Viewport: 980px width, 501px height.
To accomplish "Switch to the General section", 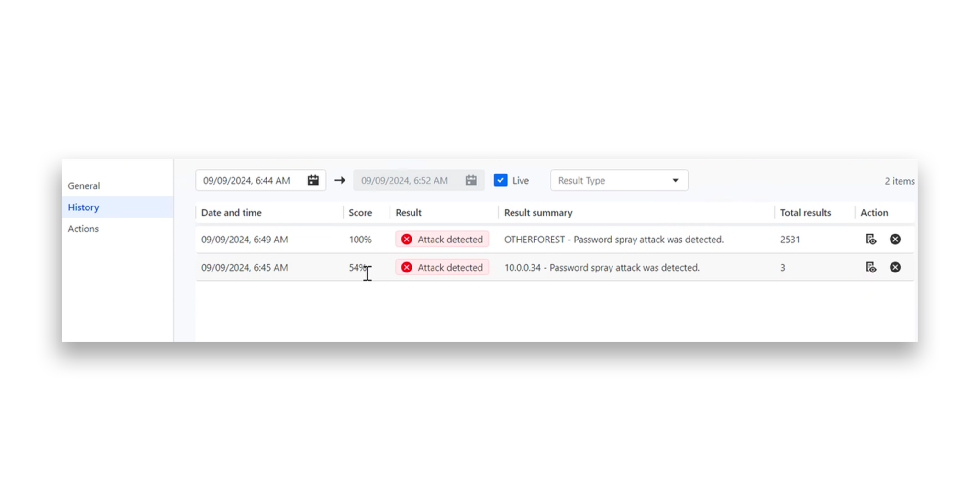I will (84, 185).
